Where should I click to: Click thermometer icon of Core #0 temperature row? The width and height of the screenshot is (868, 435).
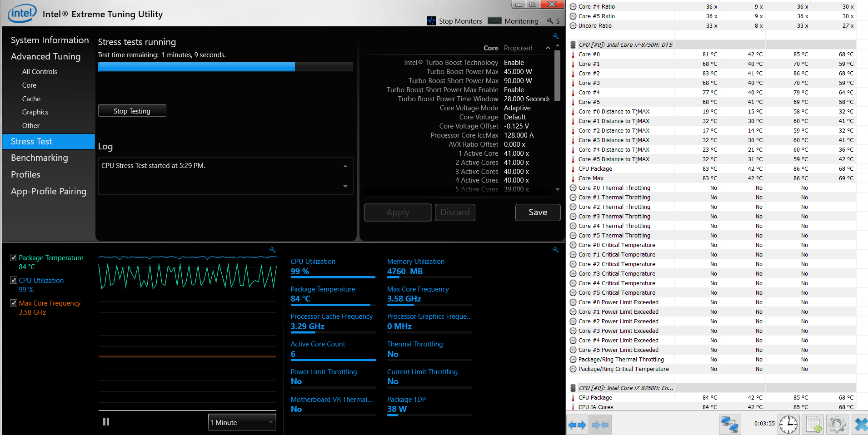click(573, 54)
